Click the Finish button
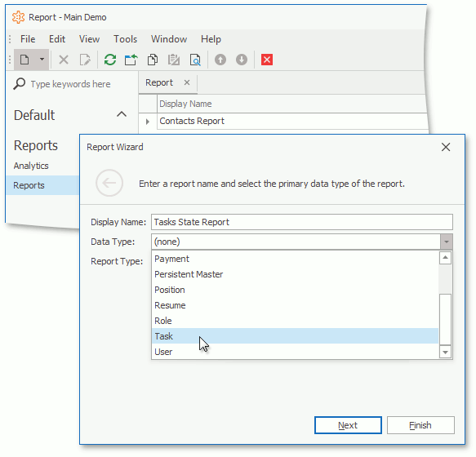The image size is (476, 457). (420, 425)
